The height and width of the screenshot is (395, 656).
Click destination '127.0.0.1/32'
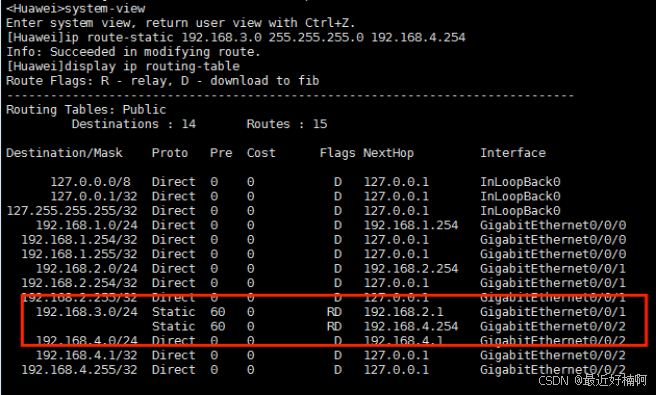[94, 196]
